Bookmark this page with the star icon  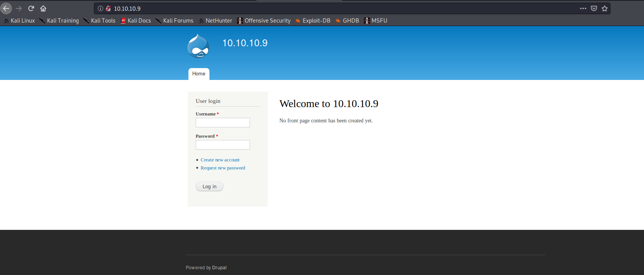605,8
